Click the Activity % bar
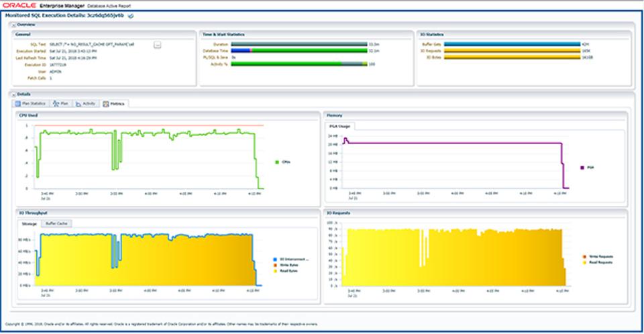Image resolution: width=644 pixels, height=334 pixels. click(299, 64)
